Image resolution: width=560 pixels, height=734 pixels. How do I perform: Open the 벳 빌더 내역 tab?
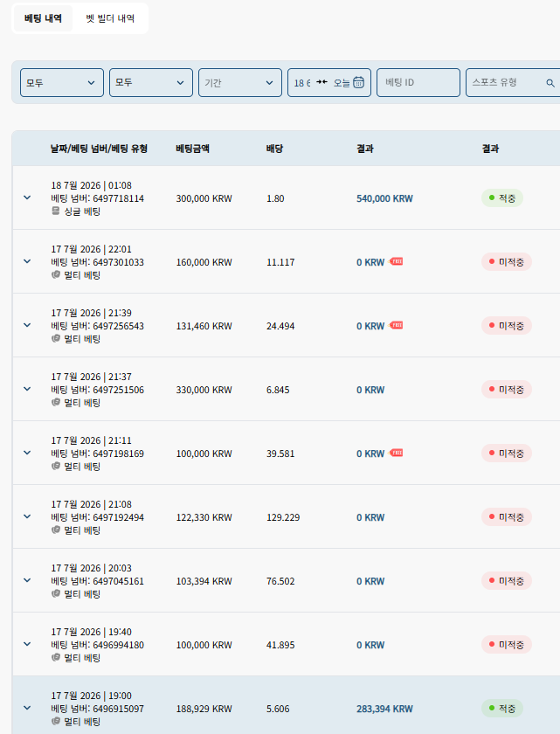[110, 18]
